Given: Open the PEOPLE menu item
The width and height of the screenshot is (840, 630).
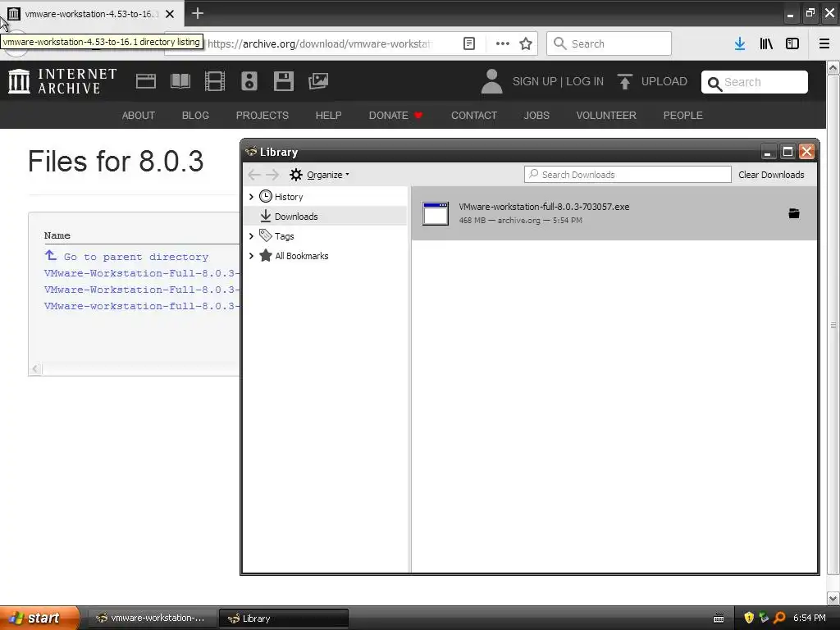Looking at the screenshot, I should [x=682, y=115].
